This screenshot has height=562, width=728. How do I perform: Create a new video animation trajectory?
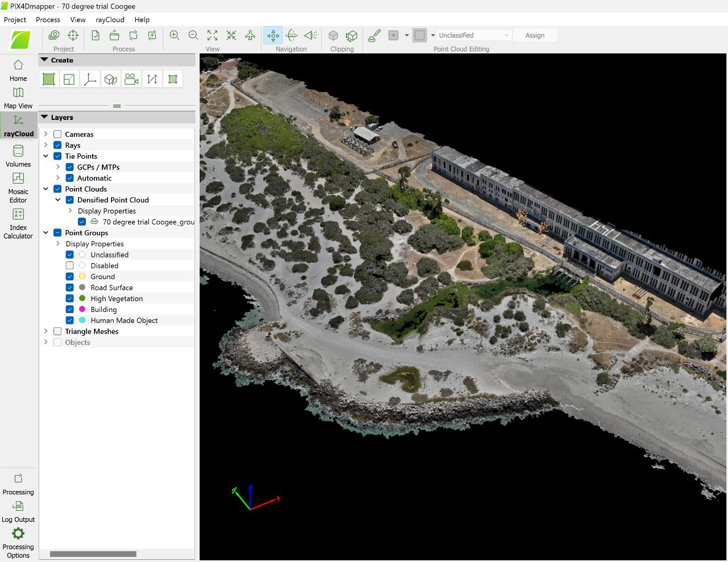(131, 79)
